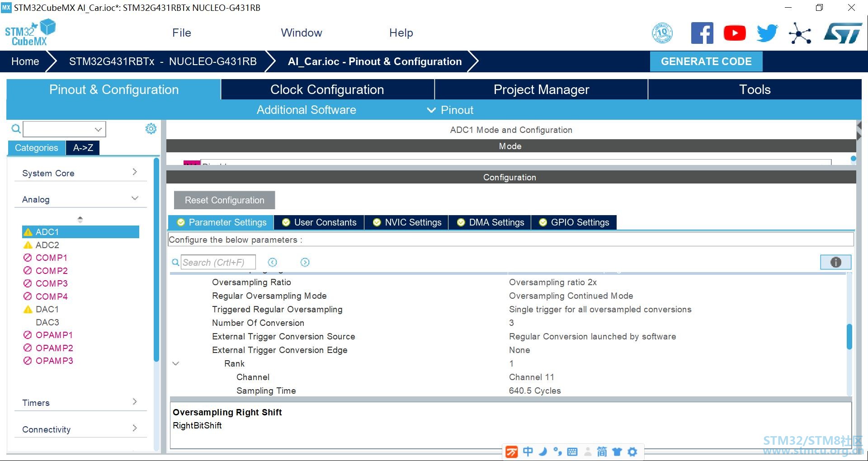868x461 pixels.
Task: Open the Help menu
Action: tap(401, 33)
